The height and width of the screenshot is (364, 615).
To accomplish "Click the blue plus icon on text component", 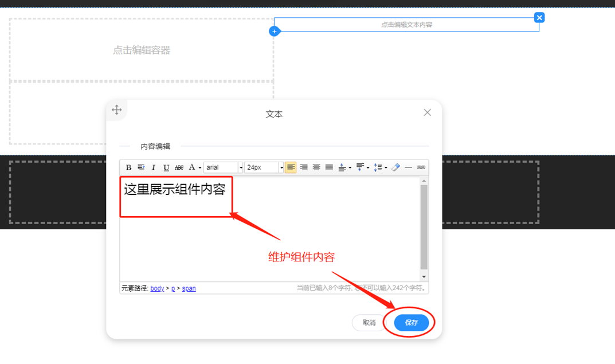I will coord(275,31).
